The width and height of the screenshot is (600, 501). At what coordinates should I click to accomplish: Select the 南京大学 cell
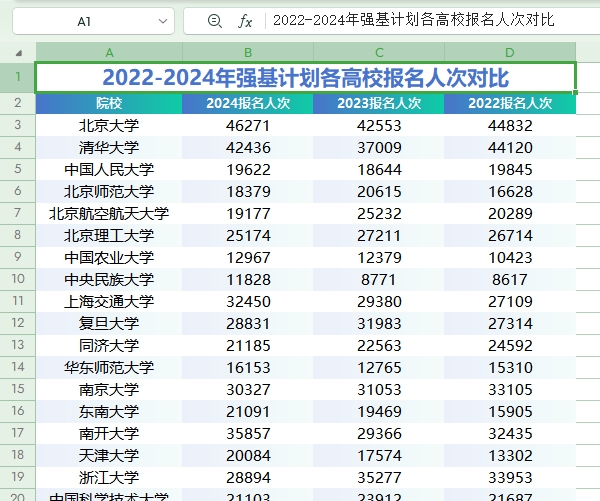(x=109, y=390)
